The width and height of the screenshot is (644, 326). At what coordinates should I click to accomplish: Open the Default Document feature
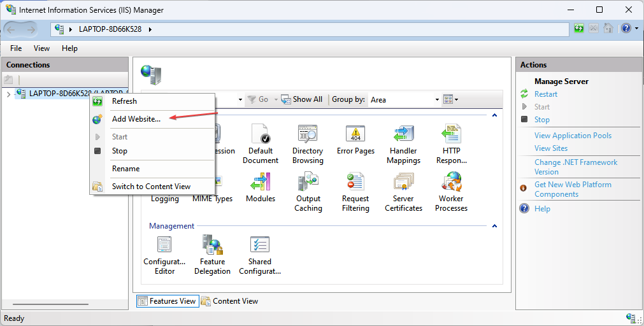261,144
